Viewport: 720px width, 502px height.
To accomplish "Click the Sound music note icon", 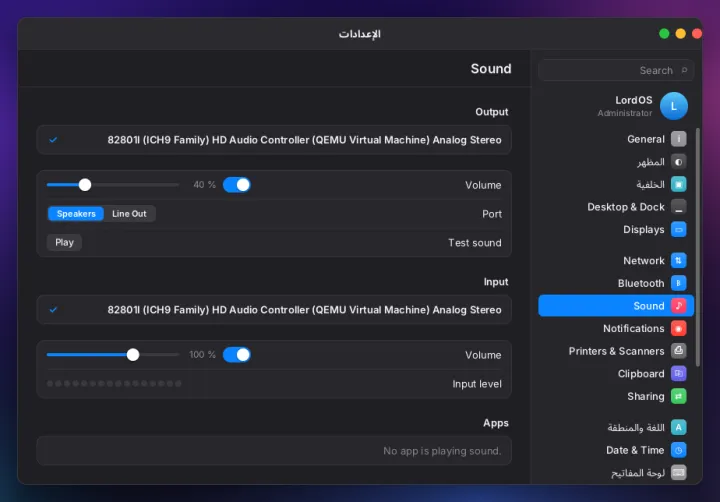I will pos(678,305).
